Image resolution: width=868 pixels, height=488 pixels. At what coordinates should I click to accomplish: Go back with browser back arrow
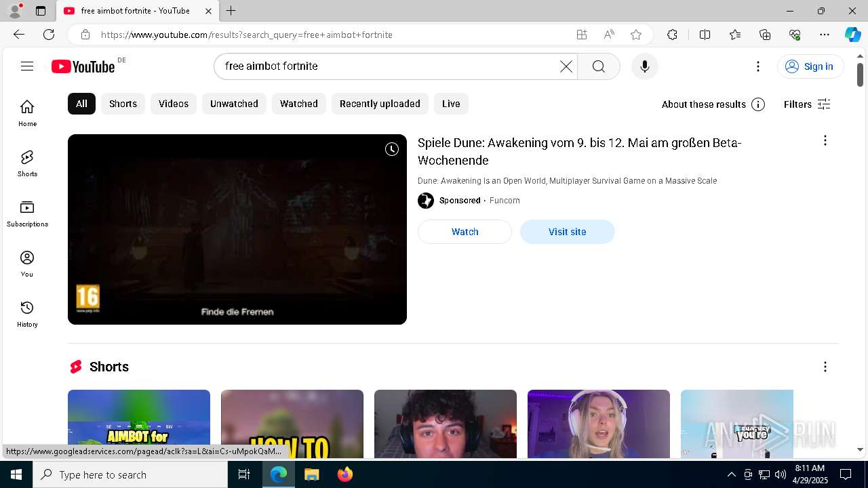point(19,35)
